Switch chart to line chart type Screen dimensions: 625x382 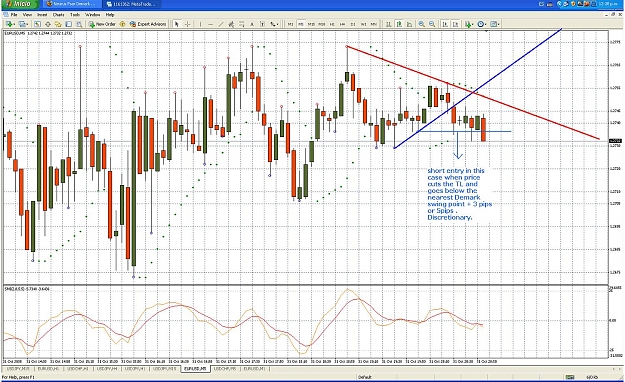(x=409, y=24)
